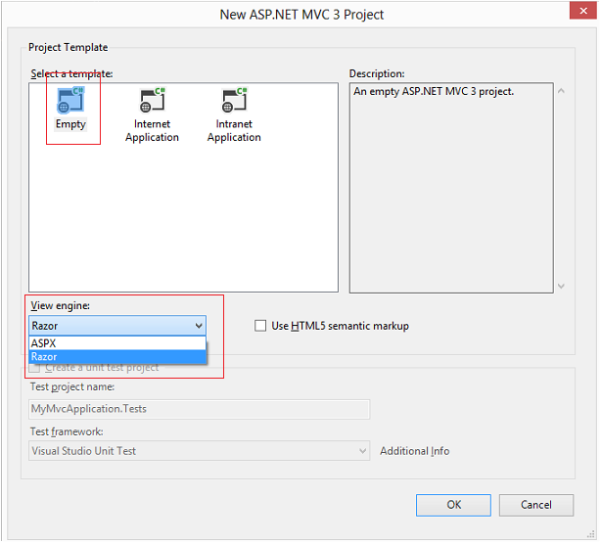This screenshot has width=600, height=542.
Task: Close the New ASP.NET MVC 3 Project dialog
Action: coord(583,11)
